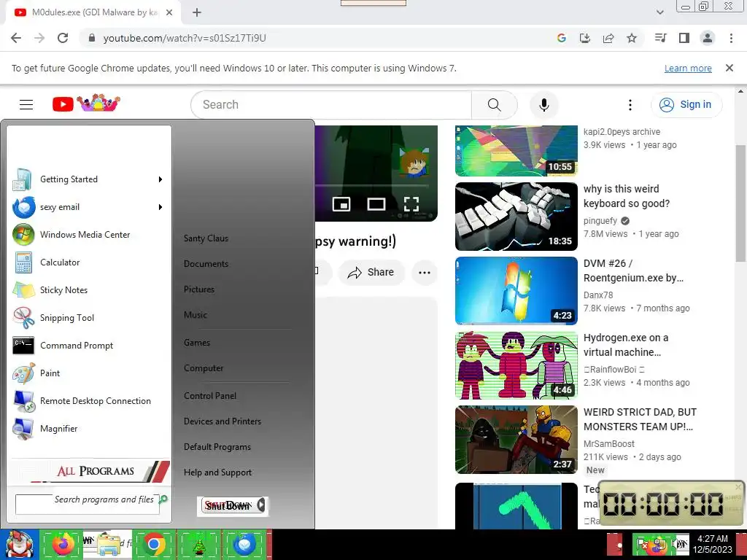This screenshot has width=747, height=560.
Task: Switch video to theater mode
Action: tap(376, 204)
